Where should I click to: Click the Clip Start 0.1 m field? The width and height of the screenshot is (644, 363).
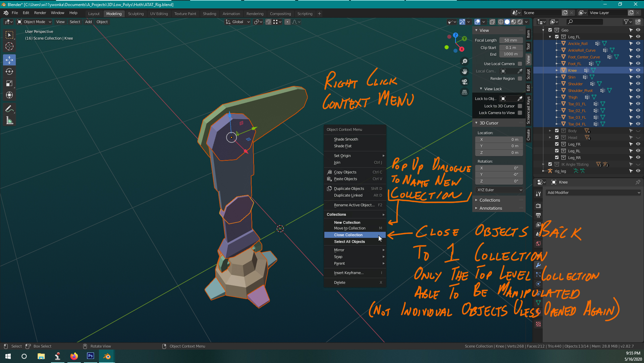[511, 48]
